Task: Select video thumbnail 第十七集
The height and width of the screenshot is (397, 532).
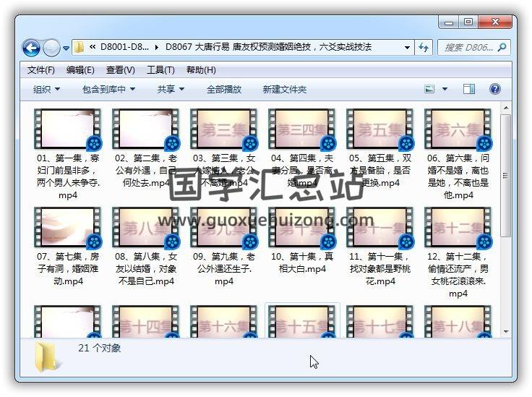Action: pyautogui.click(x=380, y=321)
